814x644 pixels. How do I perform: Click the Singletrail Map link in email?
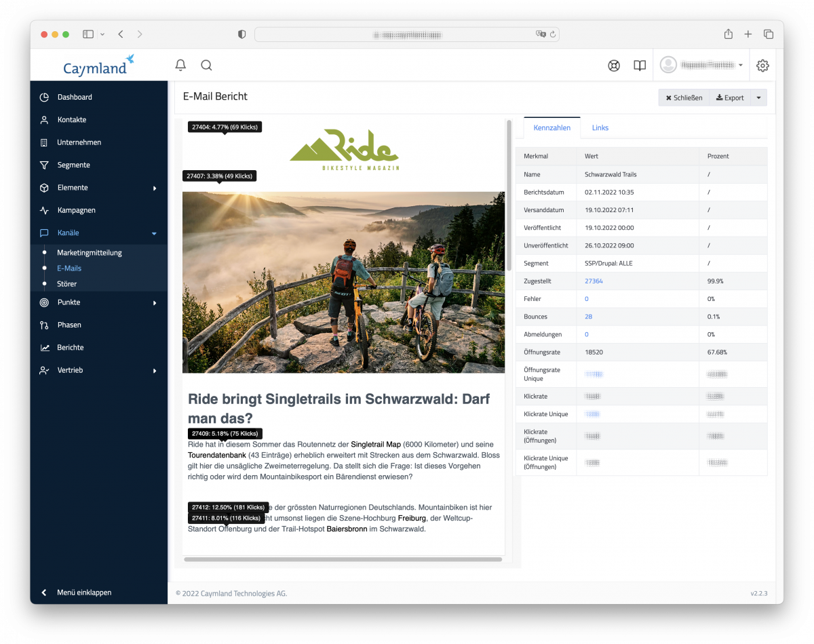click(375, 444)
